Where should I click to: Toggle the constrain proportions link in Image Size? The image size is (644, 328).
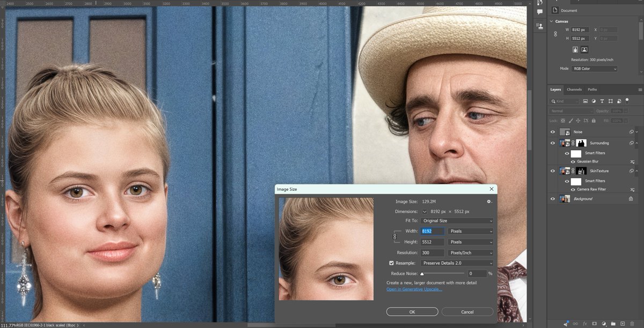pyautogui.click(x=394, y=236)
